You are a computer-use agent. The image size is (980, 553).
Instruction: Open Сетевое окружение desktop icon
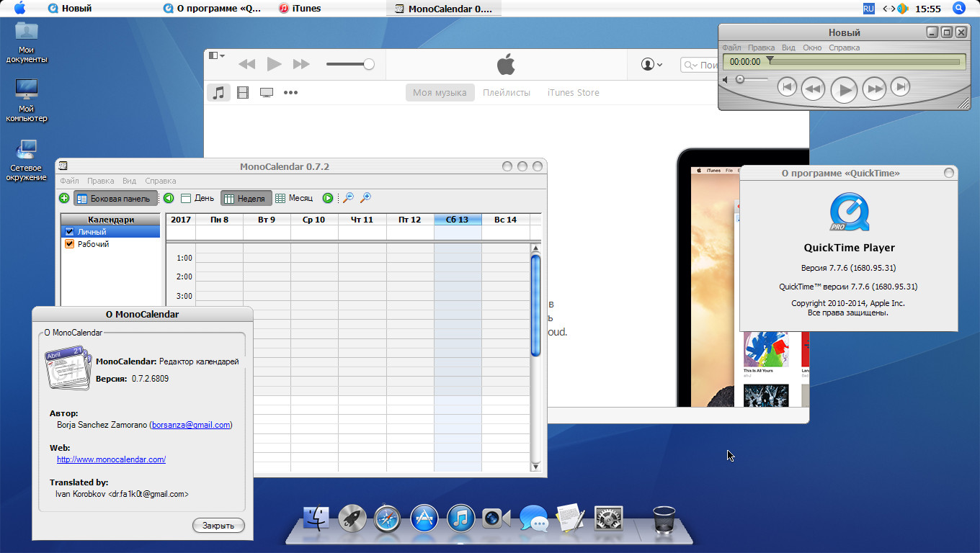(x=27, y=160)
